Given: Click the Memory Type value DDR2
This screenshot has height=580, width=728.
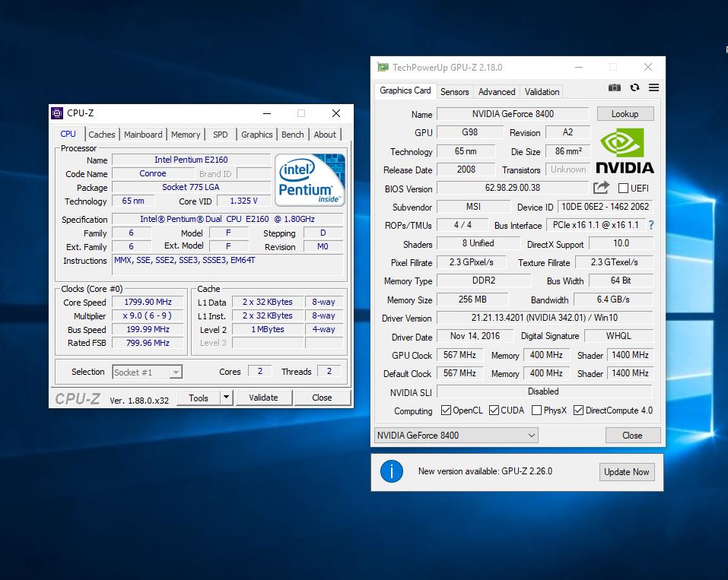Looking at the screenshot, I should [484, 280].
